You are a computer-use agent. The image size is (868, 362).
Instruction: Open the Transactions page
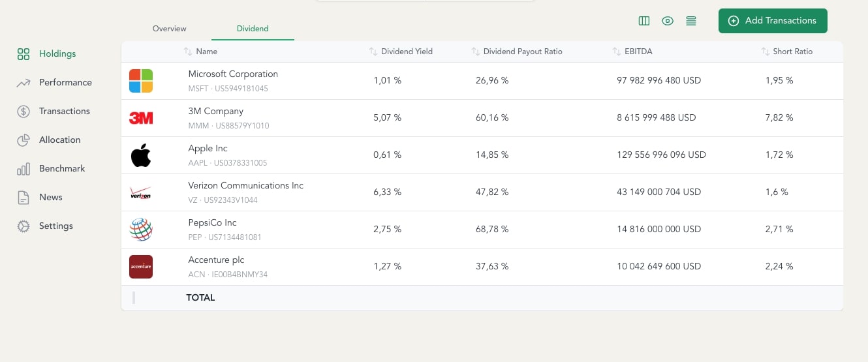point(65,112)
